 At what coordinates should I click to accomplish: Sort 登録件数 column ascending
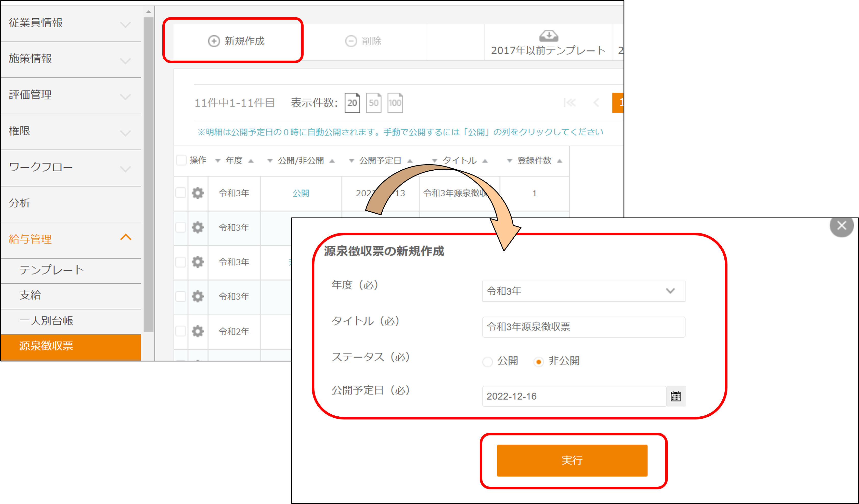[559, 161]
